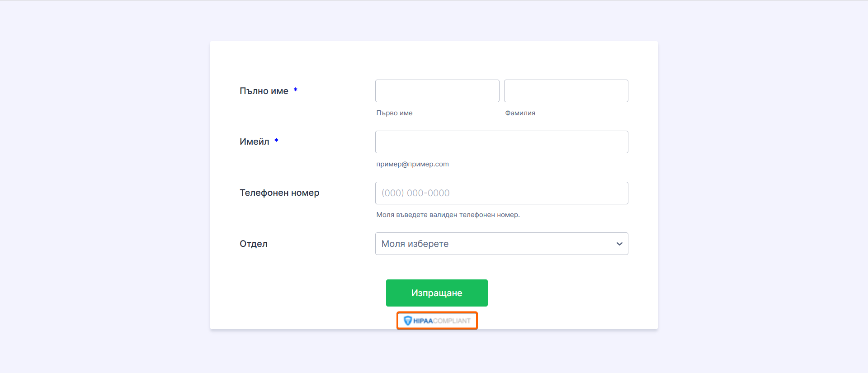
Task: Click the HIPAA shield icon
Action: coord(408,321)
